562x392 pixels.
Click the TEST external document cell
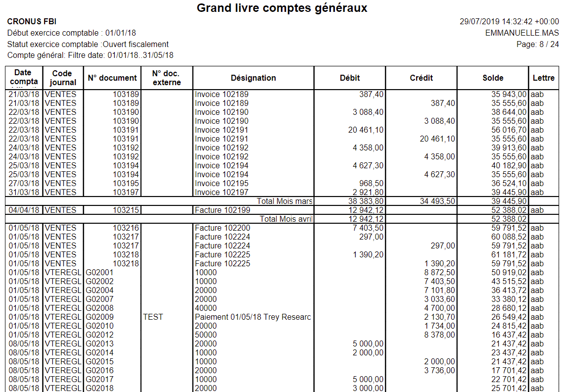(x=153, y=317)
